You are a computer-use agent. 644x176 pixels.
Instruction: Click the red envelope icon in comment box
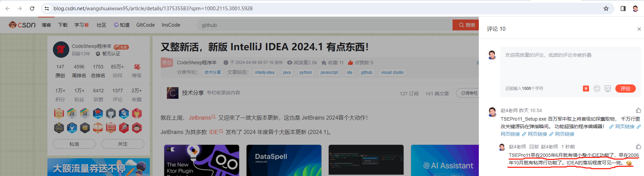coord(586,89)
